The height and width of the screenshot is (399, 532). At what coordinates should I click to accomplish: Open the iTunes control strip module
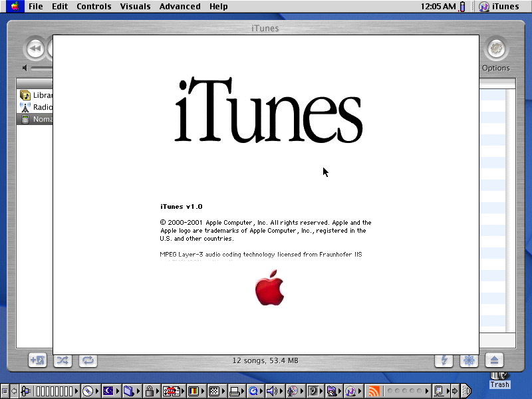click(x=350, y=391)
